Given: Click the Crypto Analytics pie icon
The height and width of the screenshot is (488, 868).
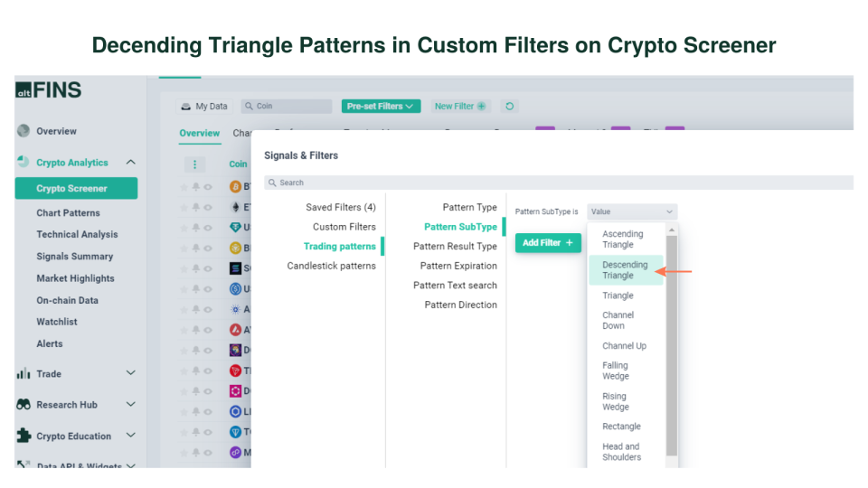Looking at the screenshot, I should [x=24, y=163].
